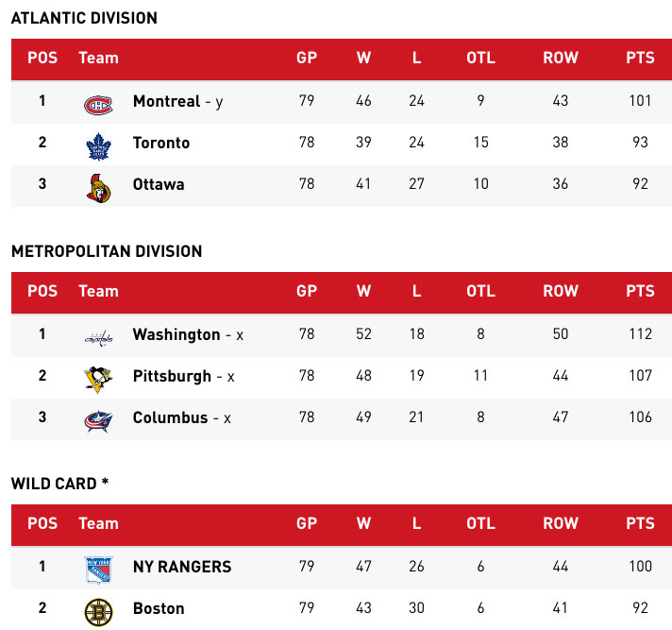Click the Washington Capitals logo

pos(98,335)
